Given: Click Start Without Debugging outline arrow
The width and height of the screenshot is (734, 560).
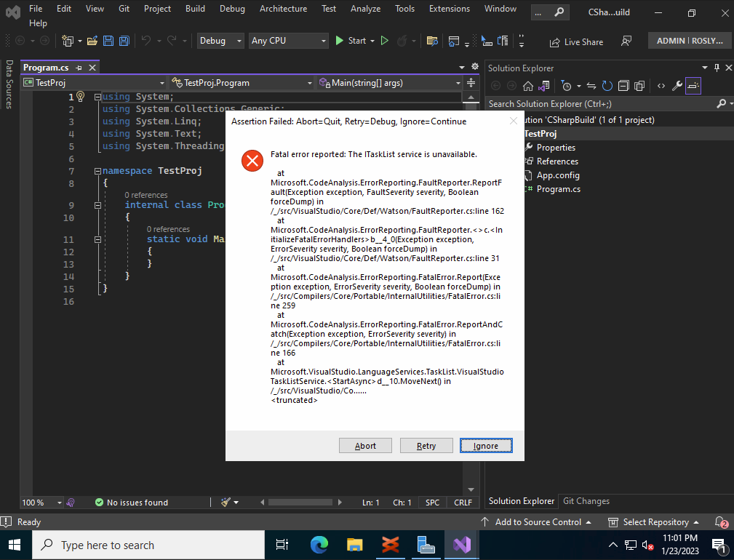Looking at the screenshot, I should (x=385, y=41).
